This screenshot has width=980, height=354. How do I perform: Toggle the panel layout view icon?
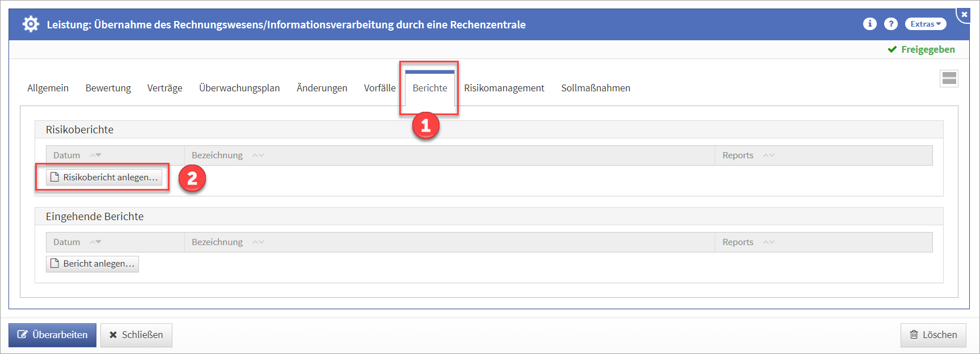click(949, 79)
